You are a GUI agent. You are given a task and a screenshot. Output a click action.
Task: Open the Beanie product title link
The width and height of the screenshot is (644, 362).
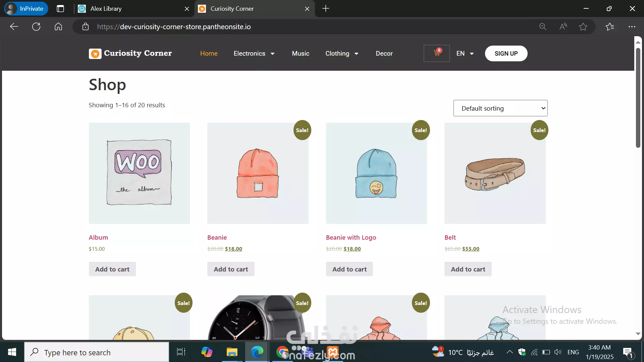217,237
